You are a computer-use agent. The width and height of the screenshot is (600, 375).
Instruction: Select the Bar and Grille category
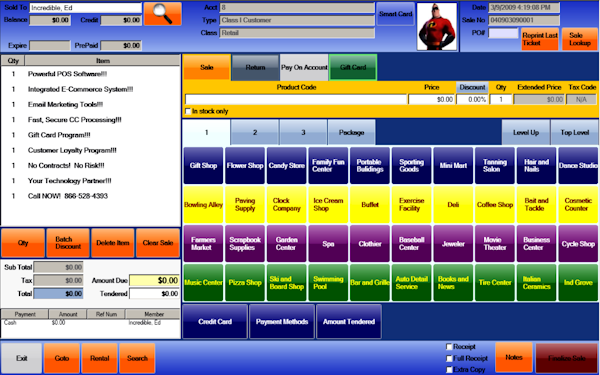[x=370, y=282]
